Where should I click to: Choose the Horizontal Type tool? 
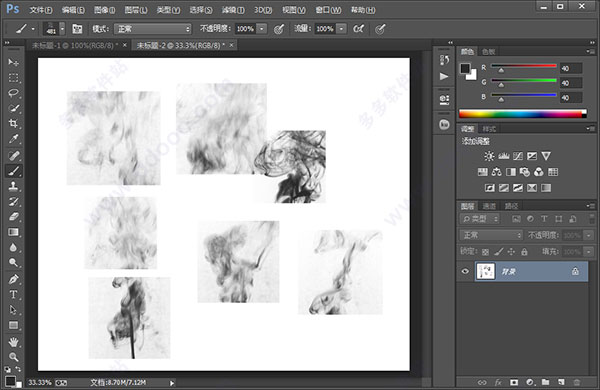13,294
